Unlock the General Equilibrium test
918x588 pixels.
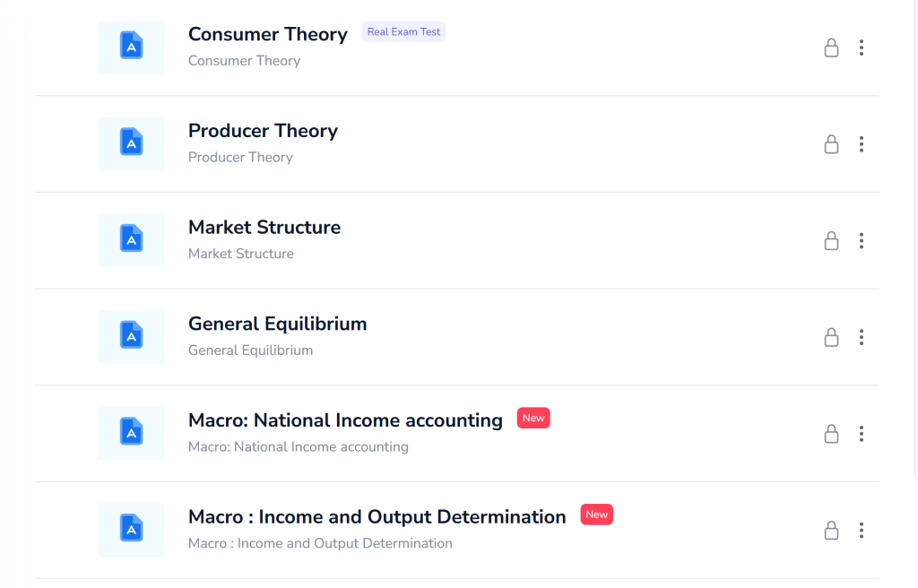831,337
